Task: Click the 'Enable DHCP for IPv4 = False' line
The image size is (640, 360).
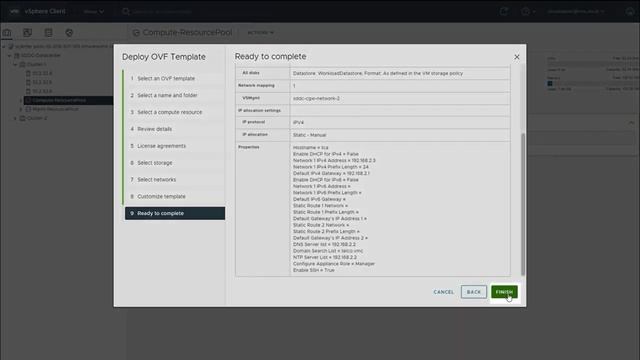Action: click(326, 154)
